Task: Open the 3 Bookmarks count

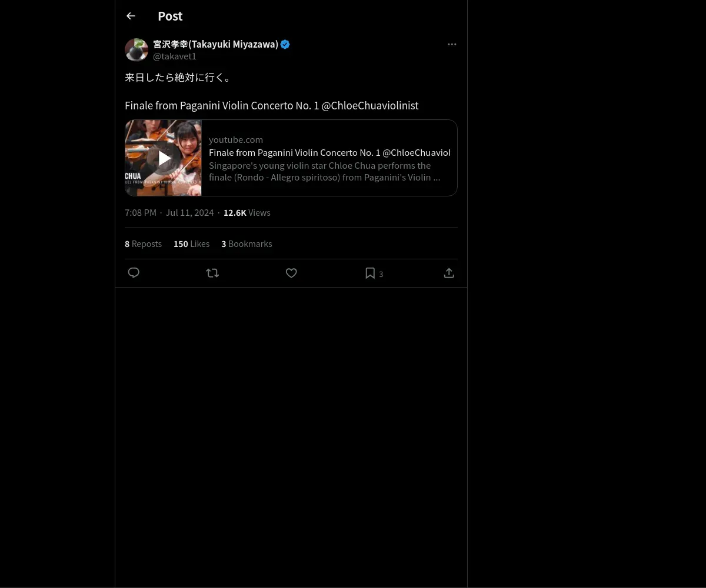Action: pyautogui.click(x=247, y=243)
